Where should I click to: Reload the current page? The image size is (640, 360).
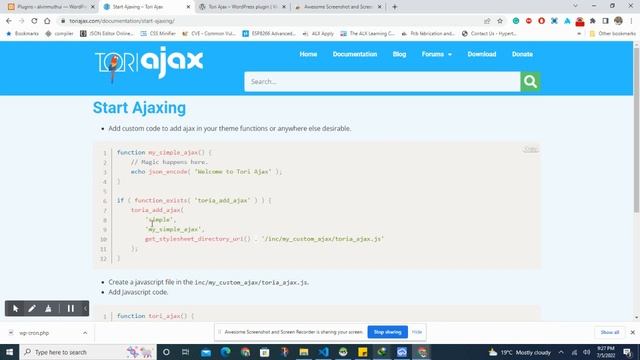coord(34,21)
